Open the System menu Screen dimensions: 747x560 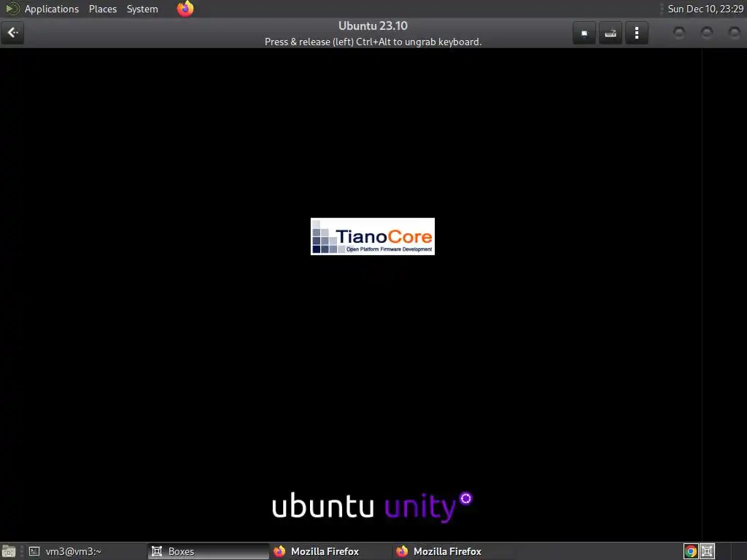(x=142, y=9)
